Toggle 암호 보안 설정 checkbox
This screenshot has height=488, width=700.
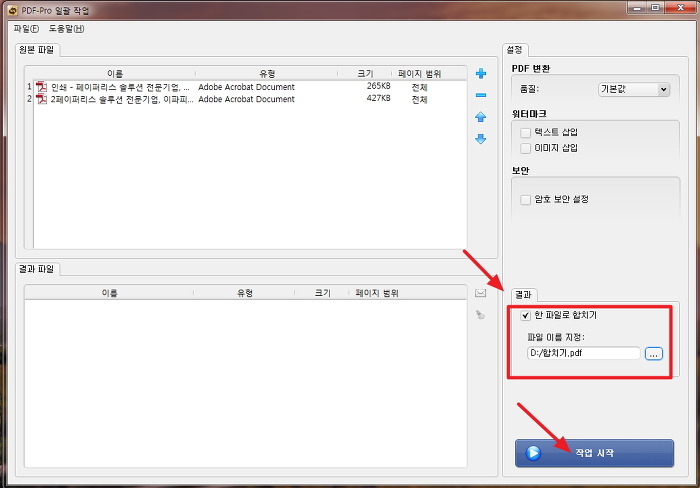[x=525, y=200]
